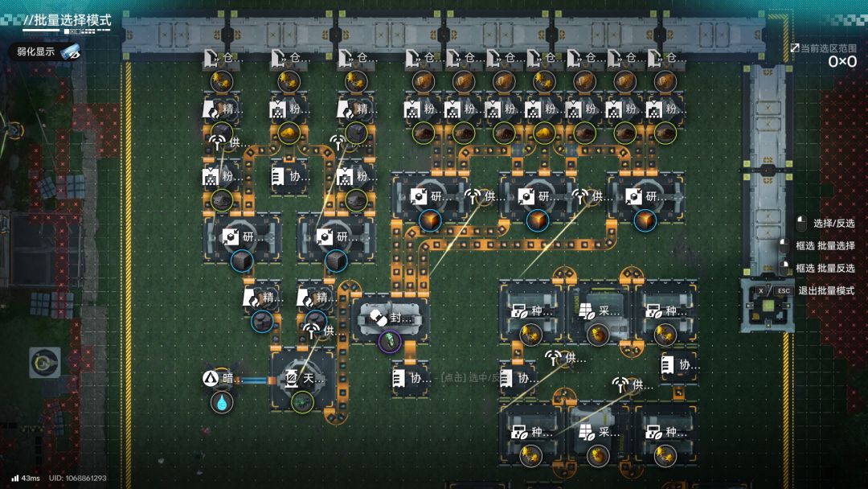Viewport: 868px width, 489px height.
Task: Click the purple-ringed item under 封 building
Action: [x=389, y=341]
